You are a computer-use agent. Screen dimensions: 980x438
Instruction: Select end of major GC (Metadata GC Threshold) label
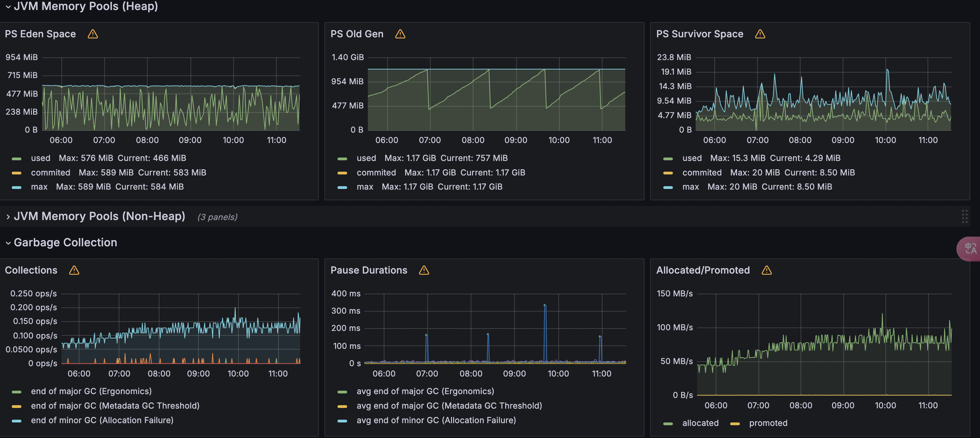pos(115,406)
